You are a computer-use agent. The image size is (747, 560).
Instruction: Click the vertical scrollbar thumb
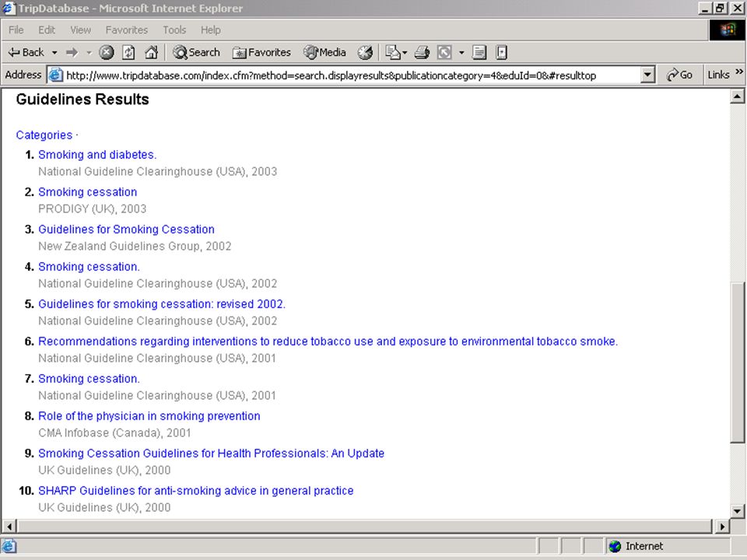(x=737, y=363)
